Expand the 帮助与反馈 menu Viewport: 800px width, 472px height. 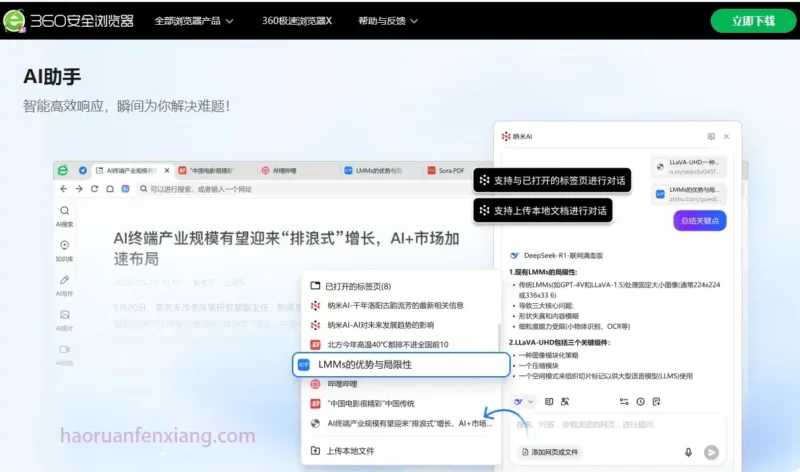(388, 21)
